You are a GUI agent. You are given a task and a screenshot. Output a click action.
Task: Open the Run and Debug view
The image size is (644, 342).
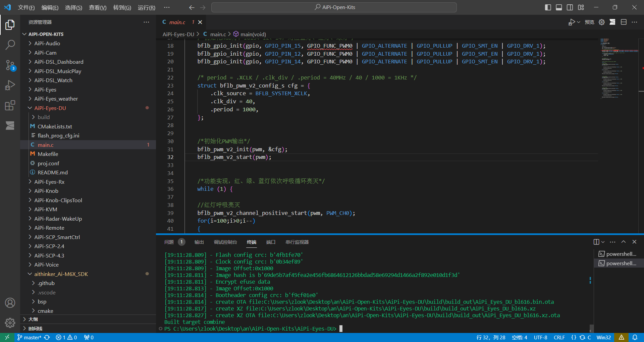10,85
